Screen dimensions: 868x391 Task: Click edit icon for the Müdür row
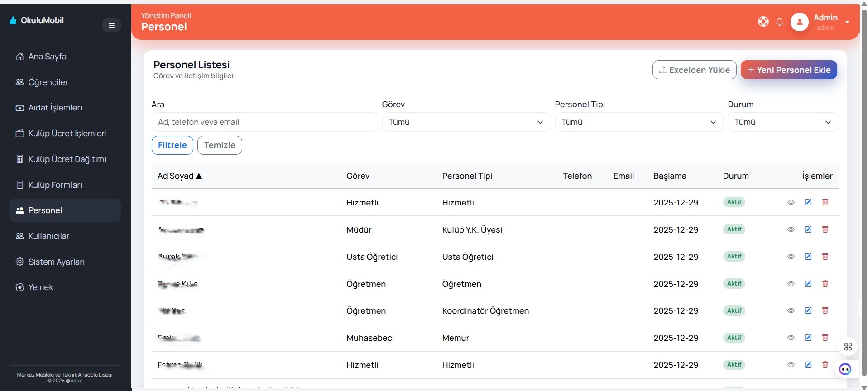pos(808,229)
